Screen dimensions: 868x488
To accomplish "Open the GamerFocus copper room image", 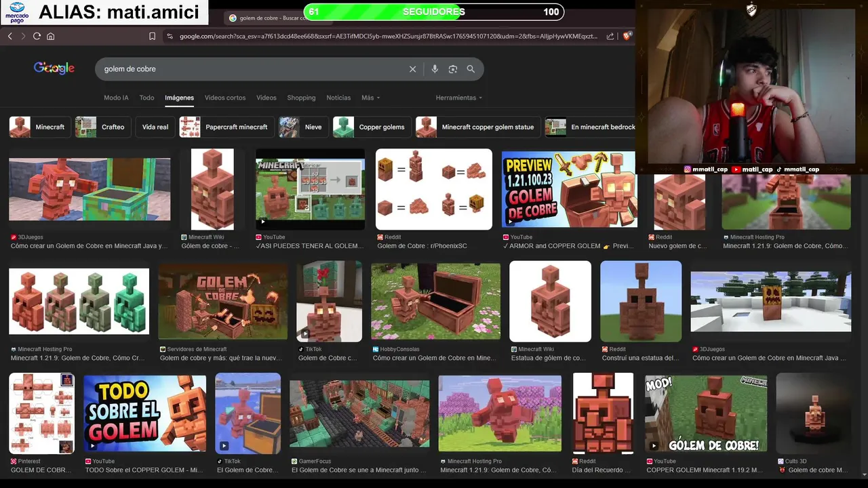I will pyautogui.click(x=359, y=413).
